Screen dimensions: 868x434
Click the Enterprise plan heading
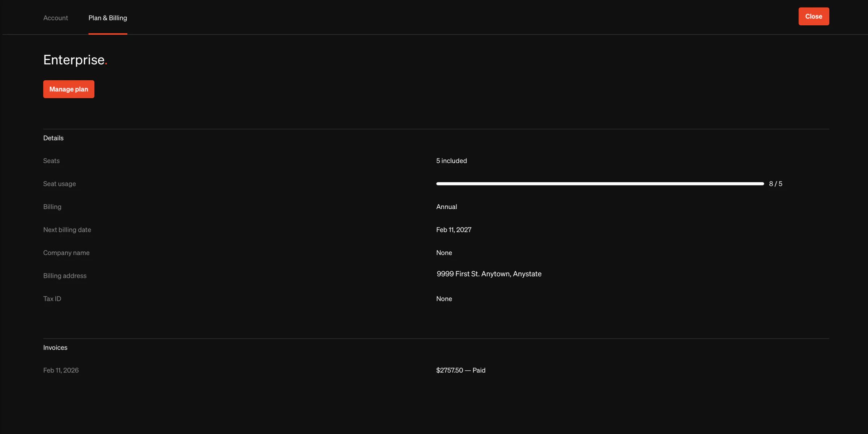[x=75, y=60]
